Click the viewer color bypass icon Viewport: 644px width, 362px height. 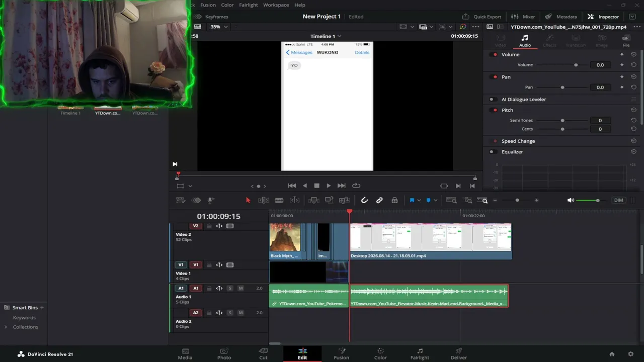pyautogui.click(x=462, y=27)
